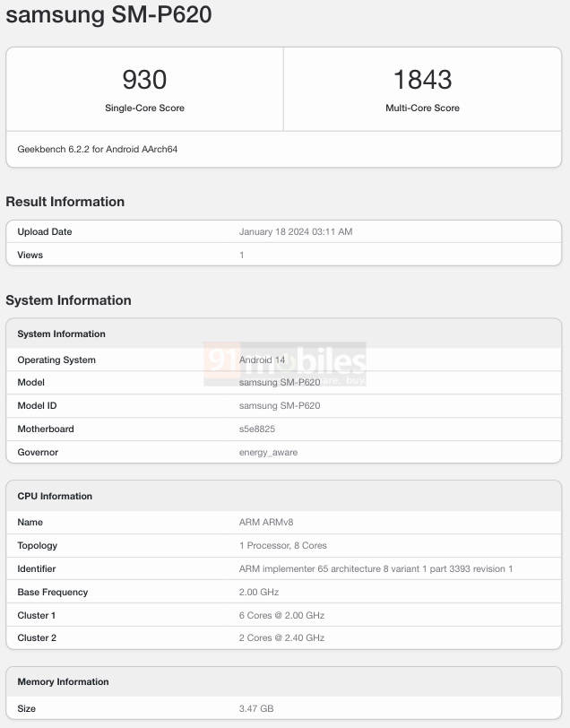Select the Single-Core Score label
The image size is (570, 728).
pos(144,108)
